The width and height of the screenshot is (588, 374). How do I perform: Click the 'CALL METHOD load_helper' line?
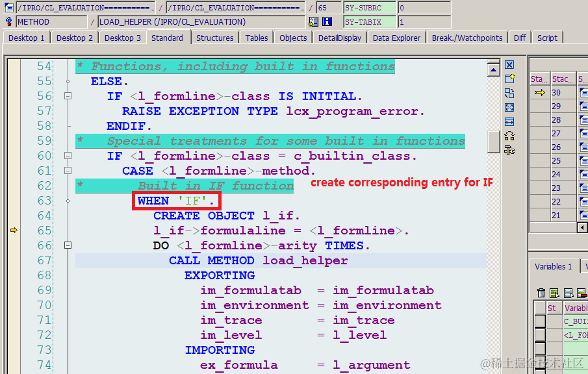click(x=259, y=260)
